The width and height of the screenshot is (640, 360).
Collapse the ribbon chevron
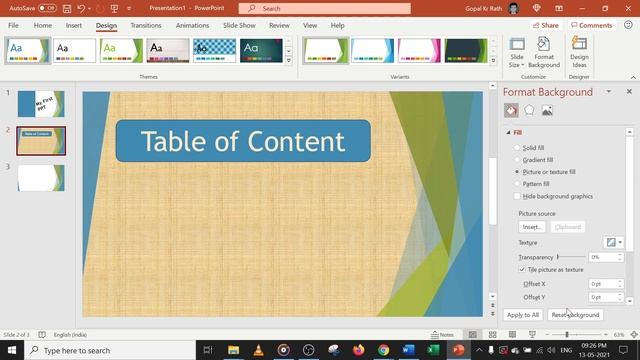[633, 77]
